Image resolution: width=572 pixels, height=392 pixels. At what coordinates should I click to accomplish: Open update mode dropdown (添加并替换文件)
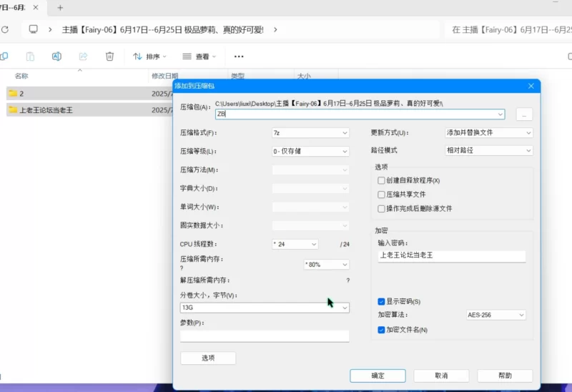click(x=489, y=133)
